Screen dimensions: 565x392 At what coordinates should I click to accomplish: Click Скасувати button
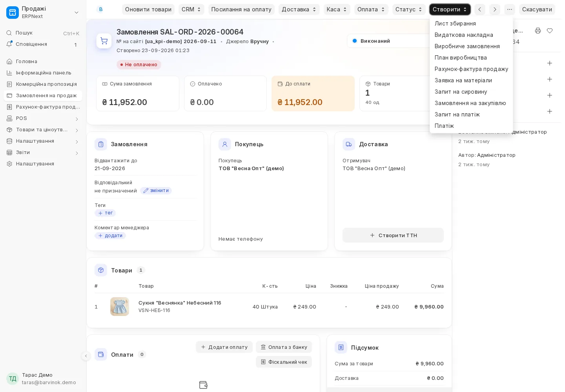[537, 9]
